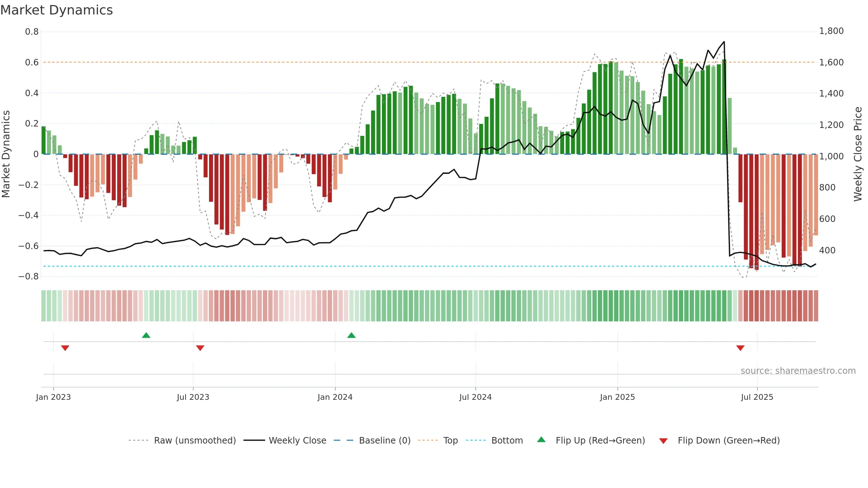Toggle the Flip Down (Green→Red) legend entry

719,440
